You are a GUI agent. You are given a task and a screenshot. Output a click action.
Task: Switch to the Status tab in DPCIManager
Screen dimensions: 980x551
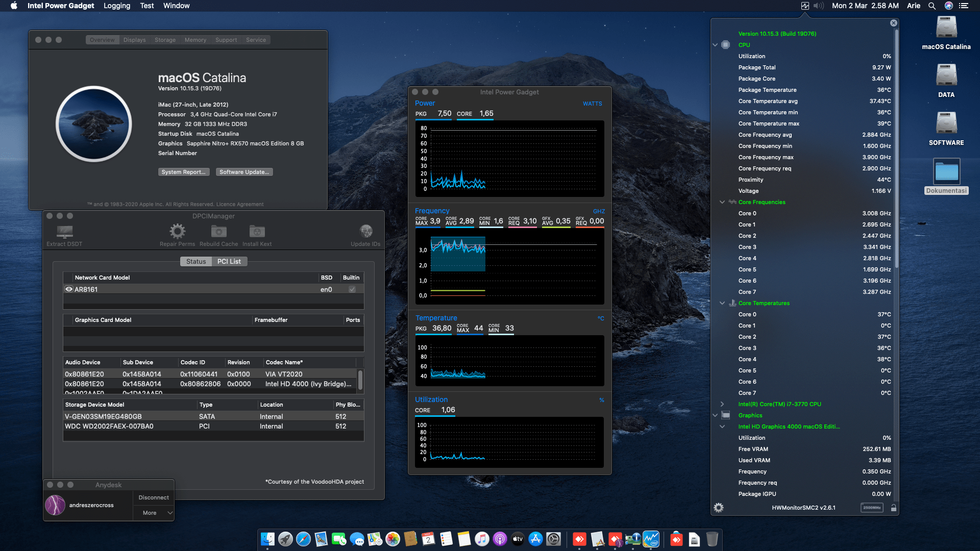pyautogui.click(x=195, y=261)
